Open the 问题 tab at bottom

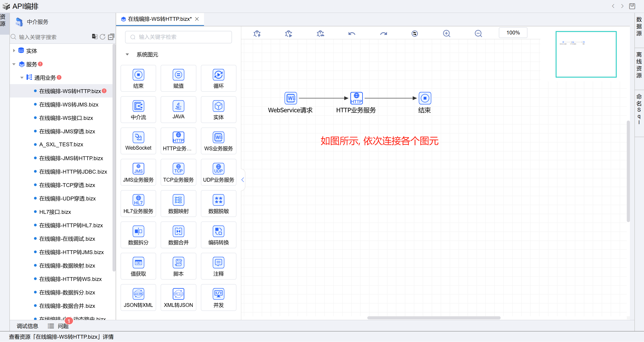tap(63, 326)
